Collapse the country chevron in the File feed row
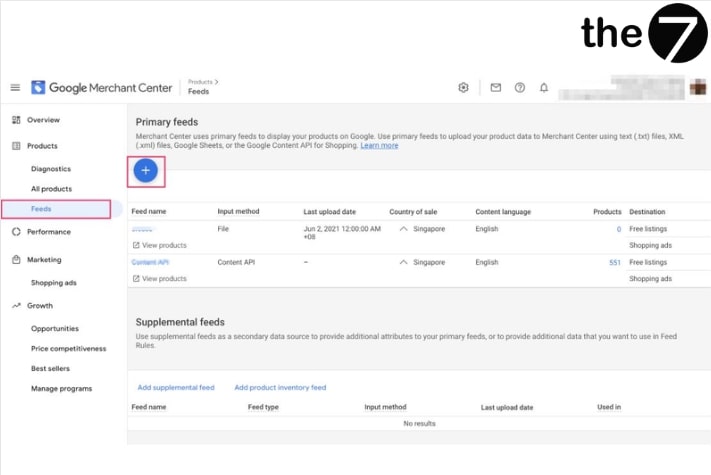The height and width of the screenshot is (475, 711). 403,229
